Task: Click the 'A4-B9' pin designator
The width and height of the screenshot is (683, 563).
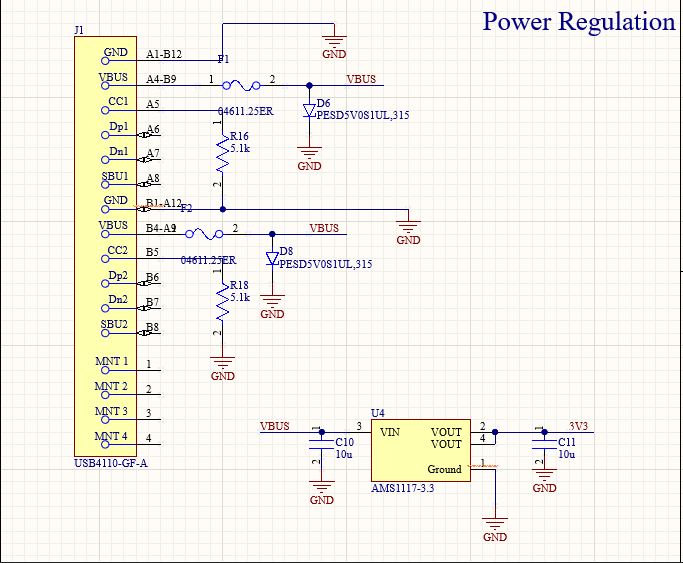Action: (161, 79)
